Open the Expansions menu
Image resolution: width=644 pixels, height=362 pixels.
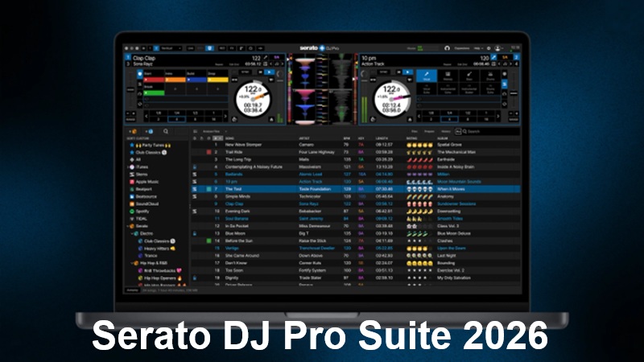pos(462,48)
